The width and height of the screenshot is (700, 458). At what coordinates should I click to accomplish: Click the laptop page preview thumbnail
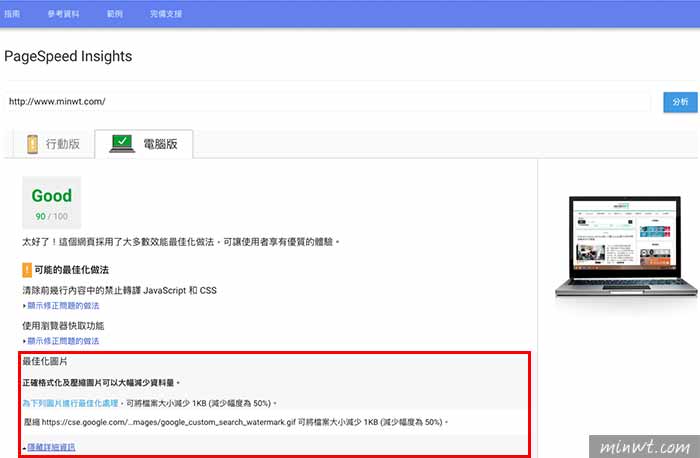click(626, 246)
